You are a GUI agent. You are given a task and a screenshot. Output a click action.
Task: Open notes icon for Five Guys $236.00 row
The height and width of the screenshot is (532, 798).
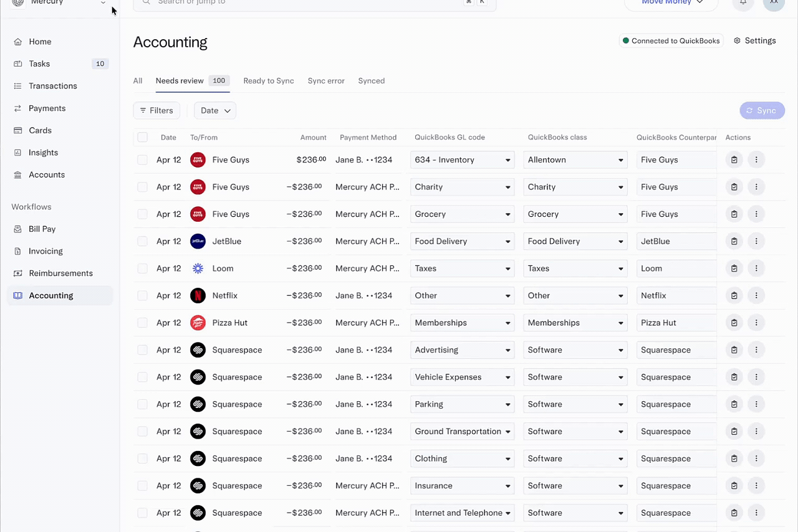[x=734, y=160]
